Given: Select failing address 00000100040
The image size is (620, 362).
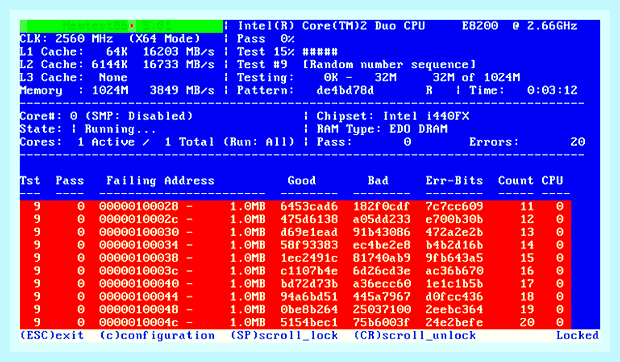Looking at the screenshot, I should (139, 284).
